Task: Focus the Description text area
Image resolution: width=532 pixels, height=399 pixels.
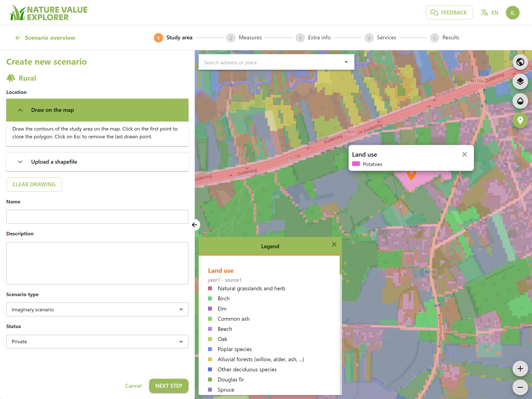Action: point(97,263)
